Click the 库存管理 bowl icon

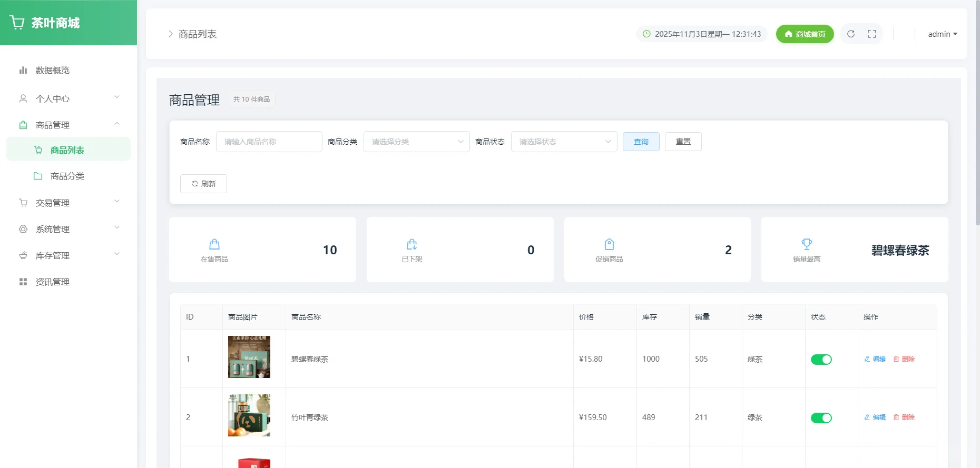point(23,255)
